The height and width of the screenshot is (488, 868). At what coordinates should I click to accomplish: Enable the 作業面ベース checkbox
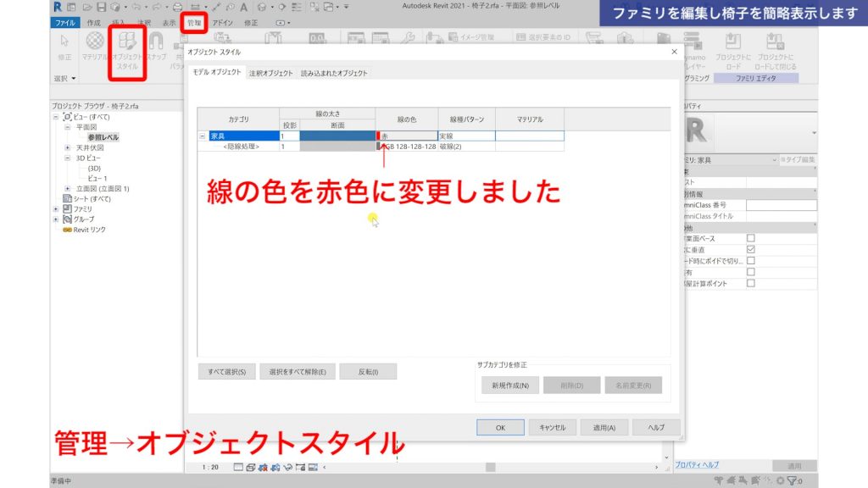click(750, 239)
